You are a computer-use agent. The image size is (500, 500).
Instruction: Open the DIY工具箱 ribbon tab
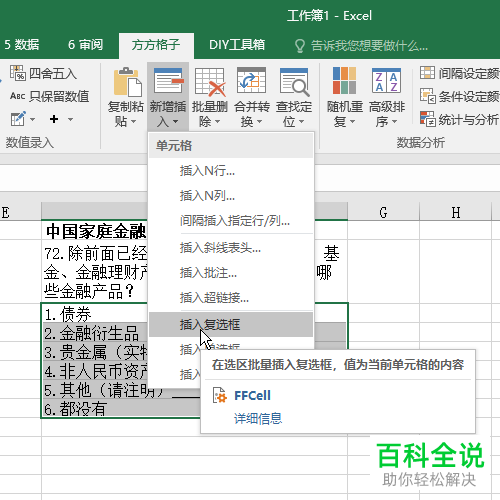237,45
